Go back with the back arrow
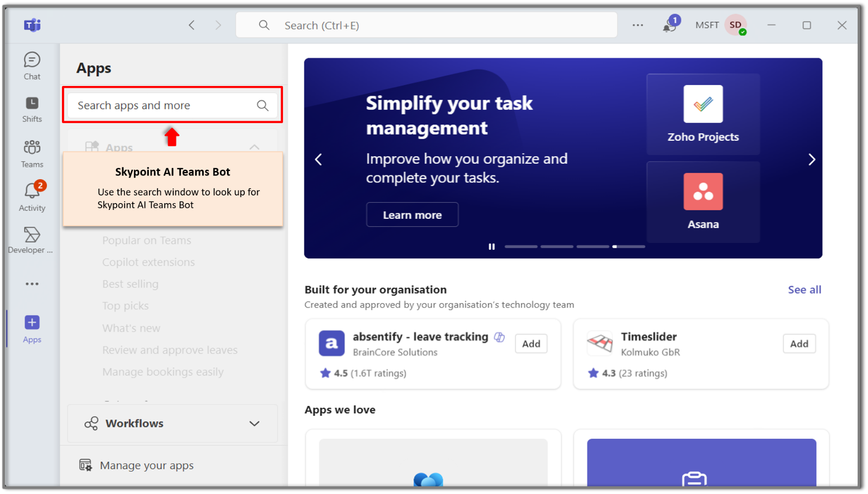This screenshot has width=868, height=494. tap(192, 25)
